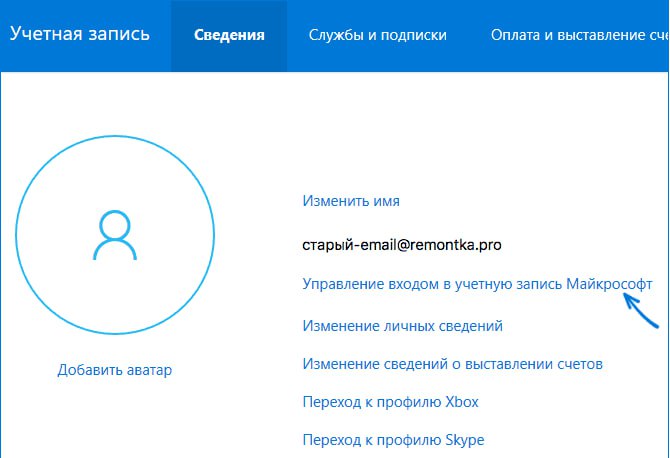The height and width of the screenshot is (458, 670).
Task: Open the Сведения tab
Action: [x=229, y=35]
